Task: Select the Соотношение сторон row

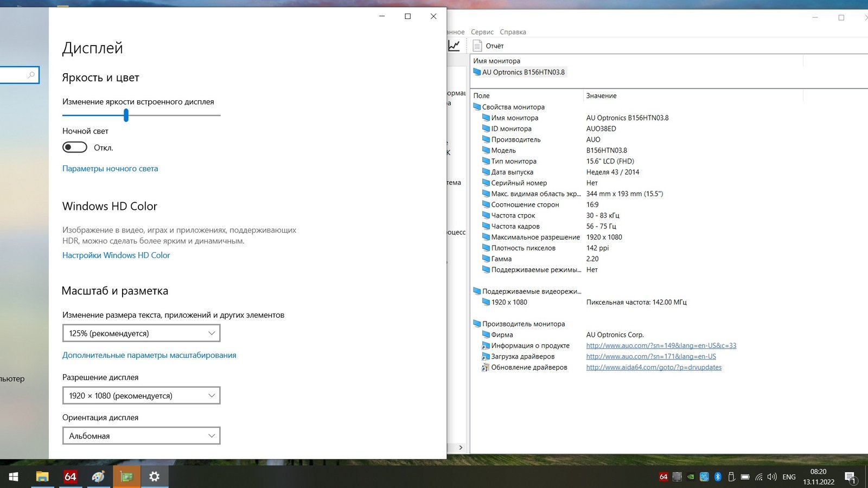Action: (x=521, y=204)
